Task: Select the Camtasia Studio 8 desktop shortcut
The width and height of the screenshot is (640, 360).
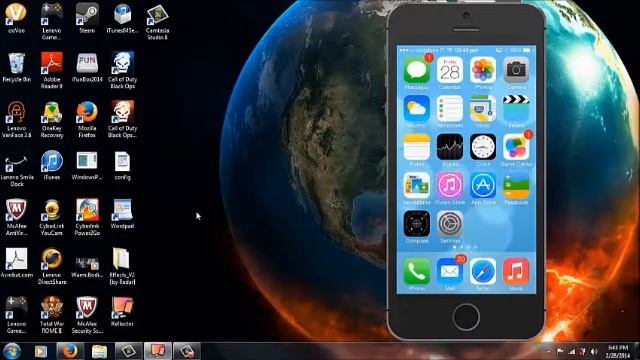Action: (158, 21)
